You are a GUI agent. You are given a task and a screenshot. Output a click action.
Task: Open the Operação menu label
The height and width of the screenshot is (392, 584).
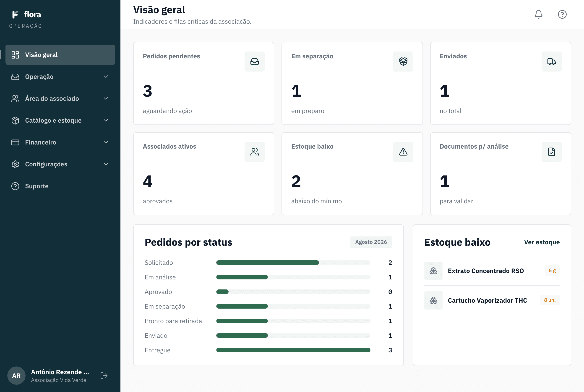tap(39, 77)
